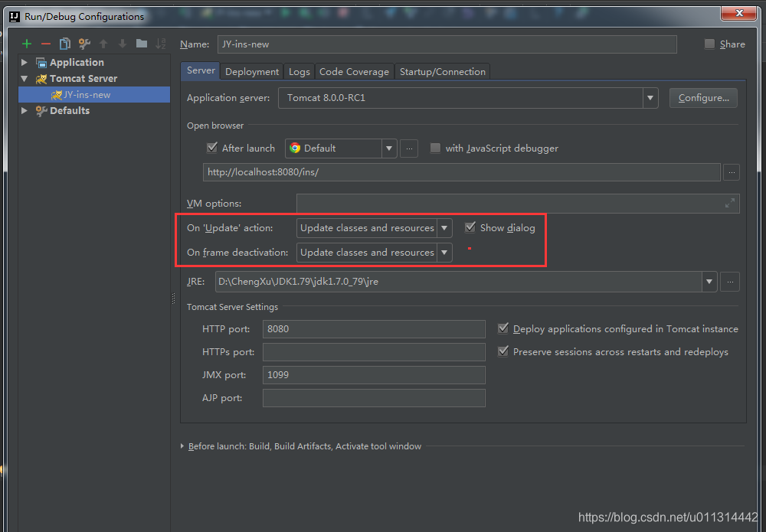Viewport: 766px width, 532px height.
Task: Click IntelliJ logo in title bar
Action: (x=15, y=17)
